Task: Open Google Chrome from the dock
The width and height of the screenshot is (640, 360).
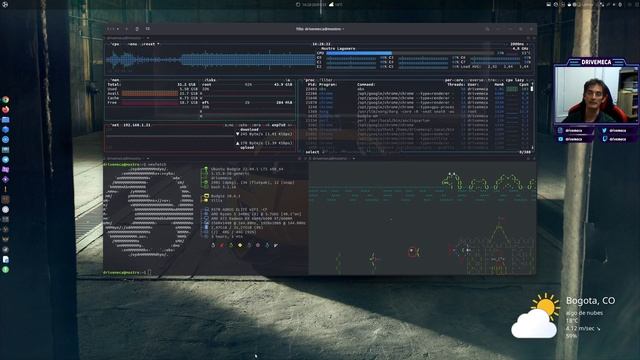Action: (x=5, y=100)
